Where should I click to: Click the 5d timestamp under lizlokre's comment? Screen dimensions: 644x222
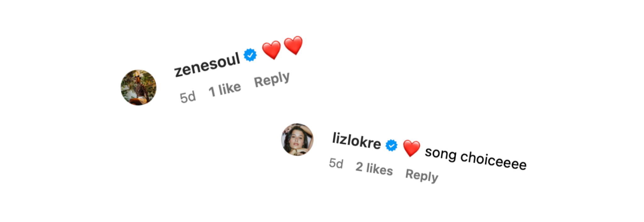[336, 163]
